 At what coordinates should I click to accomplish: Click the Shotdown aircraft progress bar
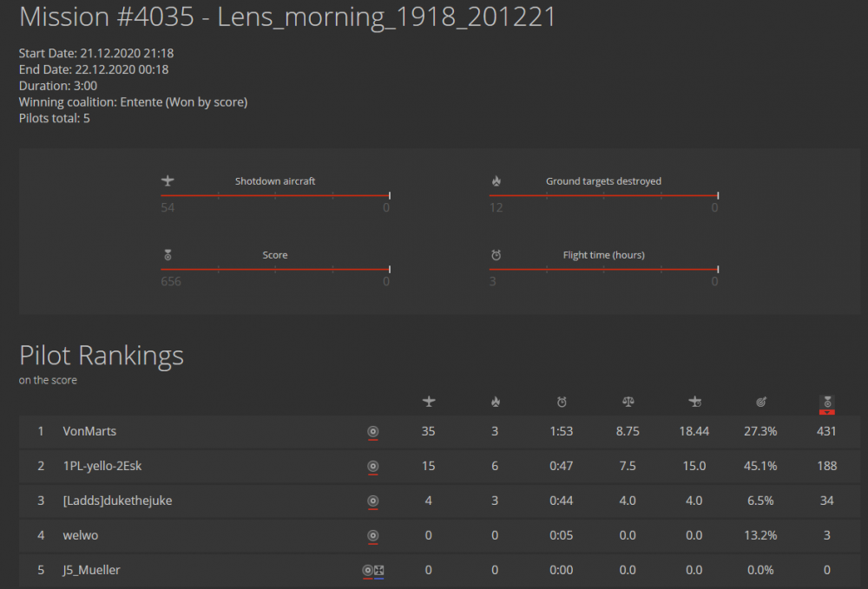(x=275, y=195)
